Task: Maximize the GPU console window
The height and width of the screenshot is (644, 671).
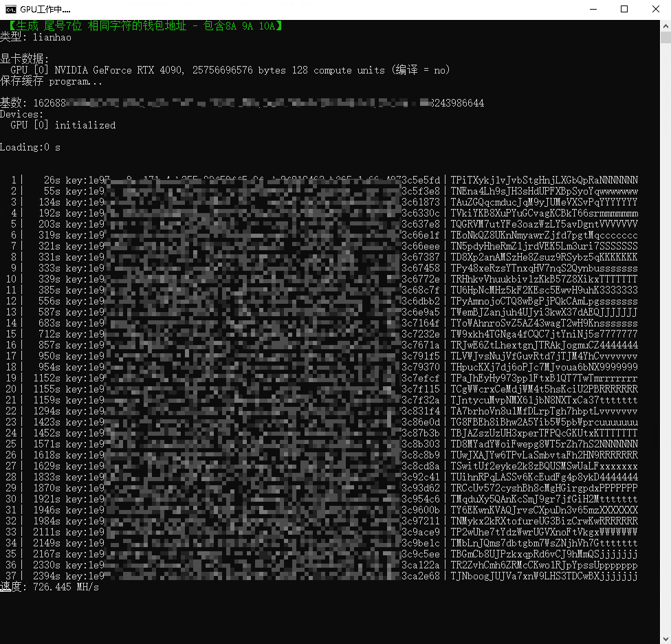Action: click(624, 10)
